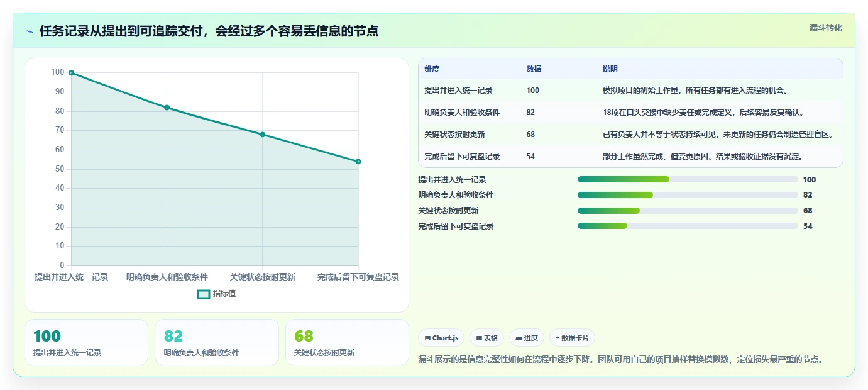Click description starting with 部分工作虽然完成
Screen dimensions: 868x390
tap(703, 157)
